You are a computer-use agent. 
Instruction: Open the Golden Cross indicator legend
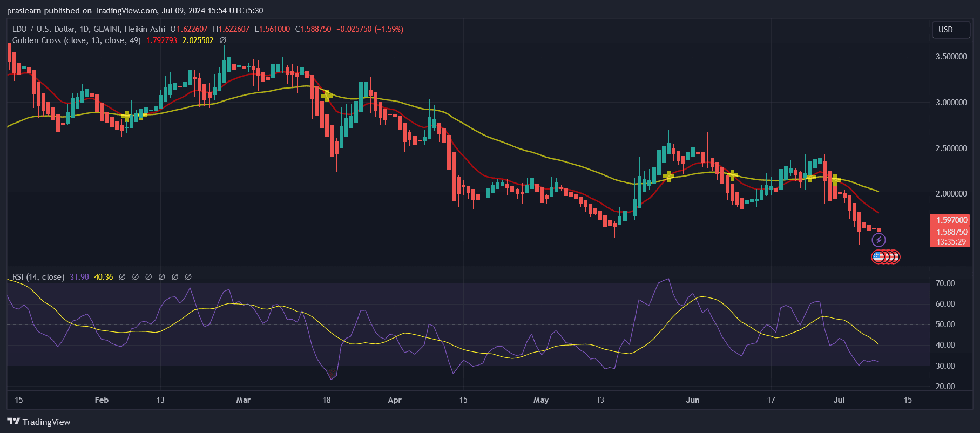click(x=77, y=40)
